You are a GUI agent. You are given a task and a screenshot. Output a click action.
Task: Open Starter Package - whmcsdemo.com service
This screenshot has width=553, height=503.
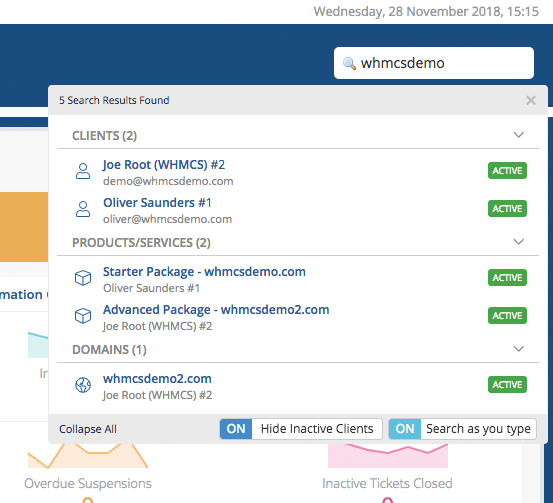coord(204,272)
